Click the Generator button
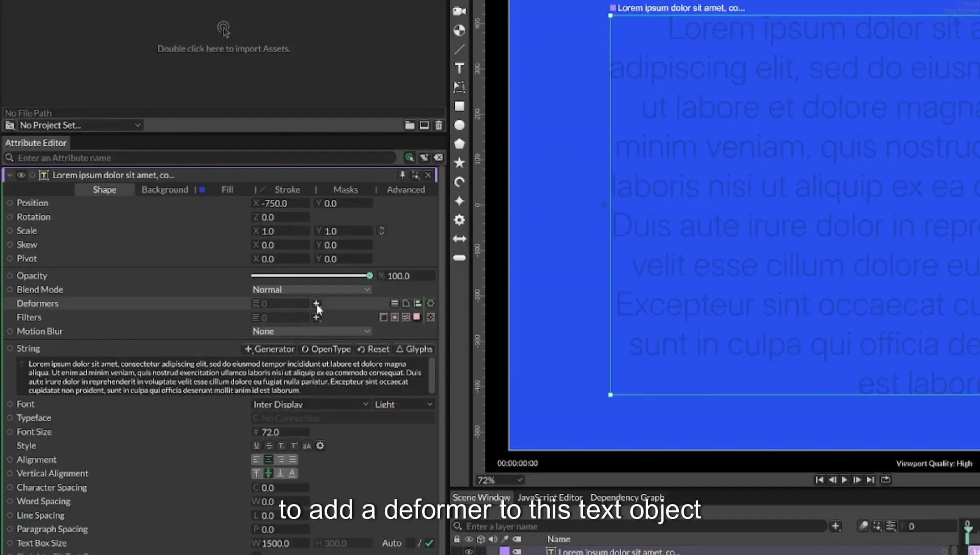 point(269,349)
